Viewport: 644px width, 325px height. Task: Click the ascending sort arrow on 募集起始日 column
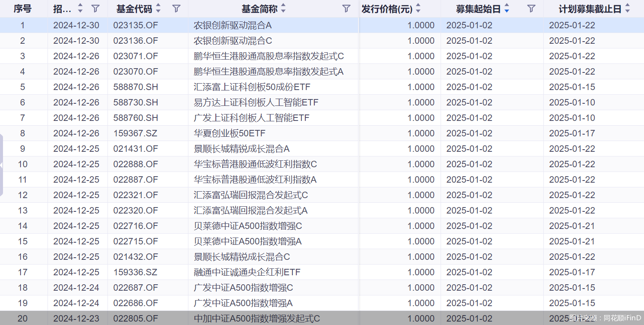tap(507, 6)
